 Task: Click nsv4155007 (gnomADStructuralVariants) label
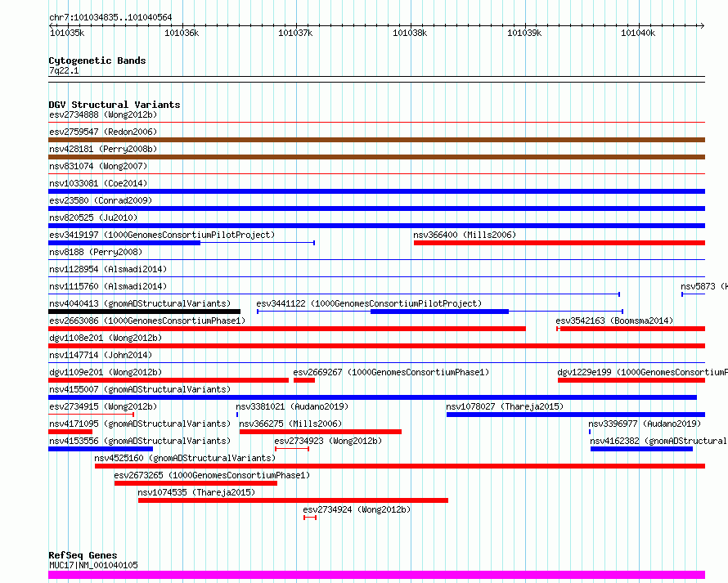[x=140, y=389]
